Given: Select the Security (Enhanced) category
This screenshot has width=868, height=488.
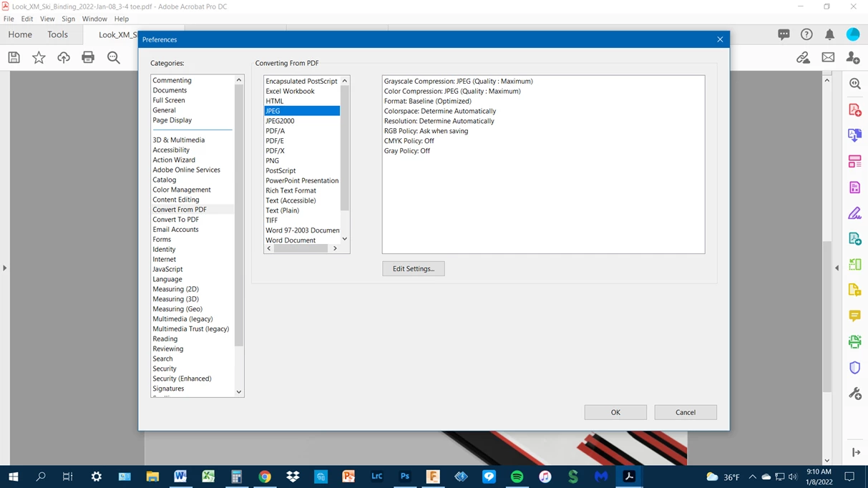Looking at the screenshot, I should [182, 379].
